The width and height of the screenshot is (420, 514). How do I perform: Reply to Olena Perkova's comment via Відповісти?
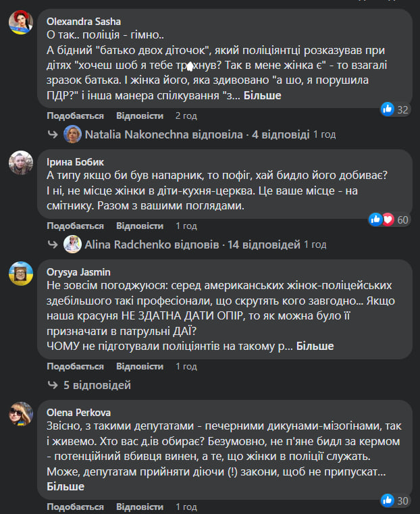[x=140, y=507]
